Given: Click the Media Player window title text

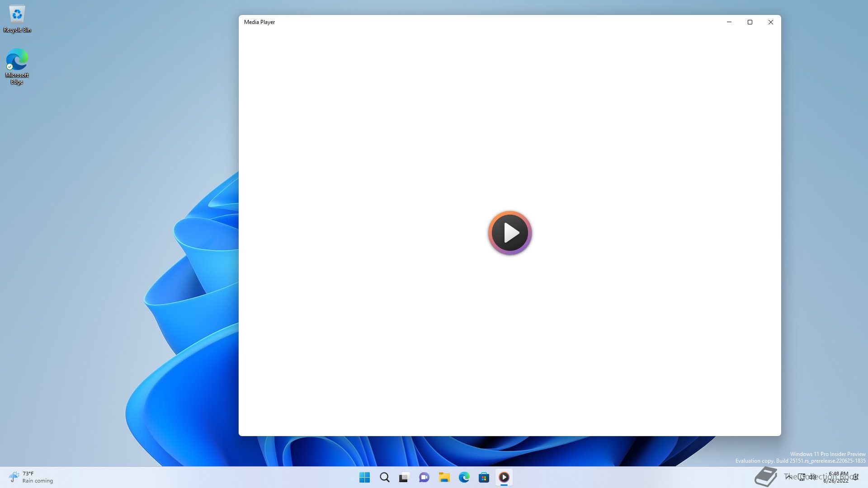Looking at the screenshot, I should [259, 22].
